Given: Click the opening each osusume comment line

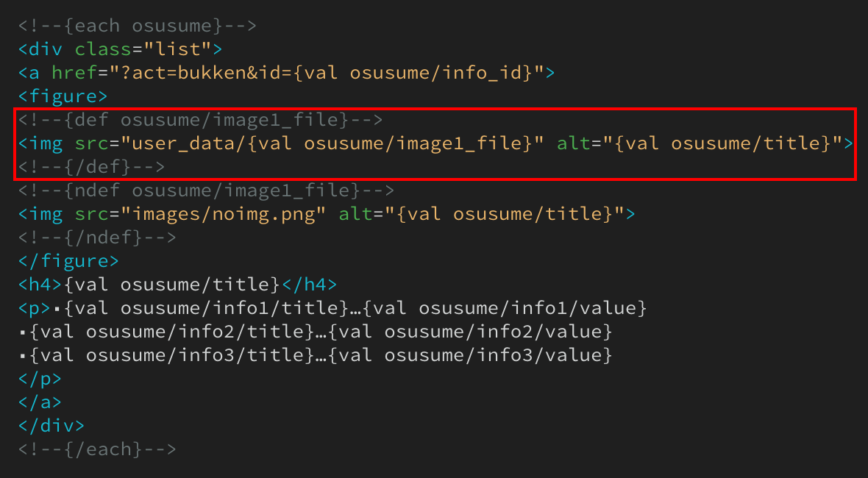Looking at the screenshot, I should pyautogui.click(x=137, y=26).
